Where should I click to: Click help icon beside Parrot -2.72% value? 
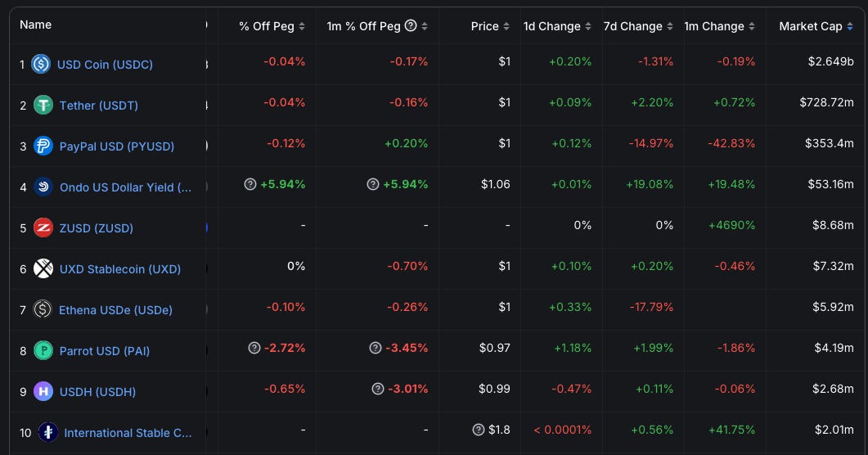tap(254, 348)
